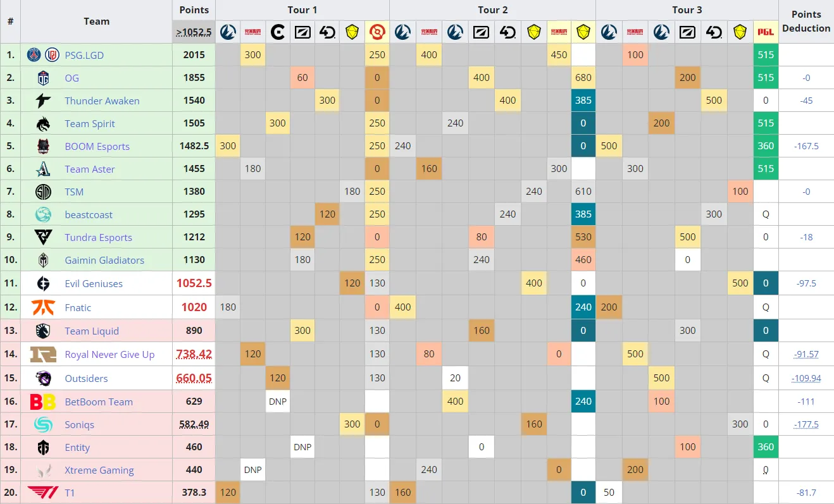Click the Evil Geniuses logo
The image size is (834, 504).
click(x=43, y=283)
